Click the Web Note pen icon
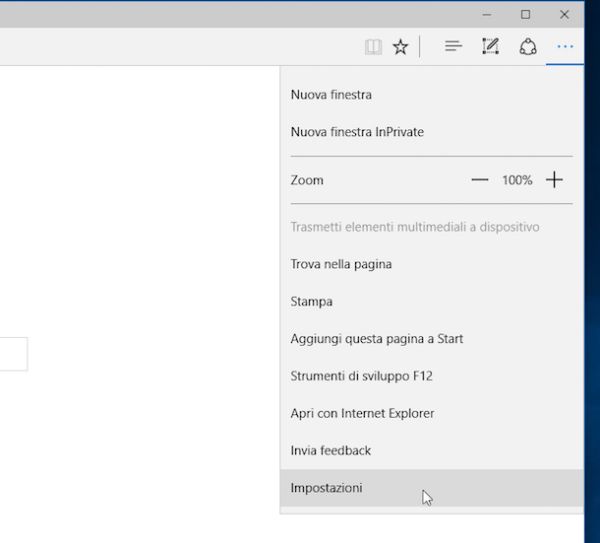 [x=490, y=47]
